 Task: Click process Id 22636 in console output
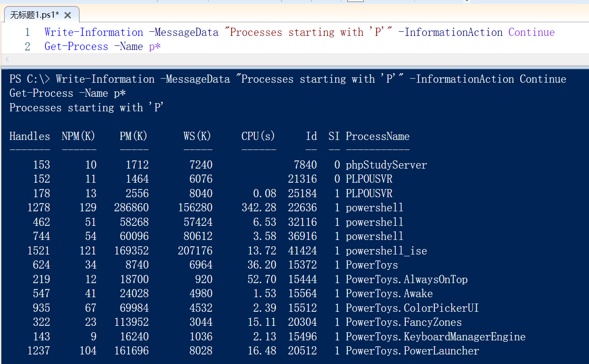(302, 208)
